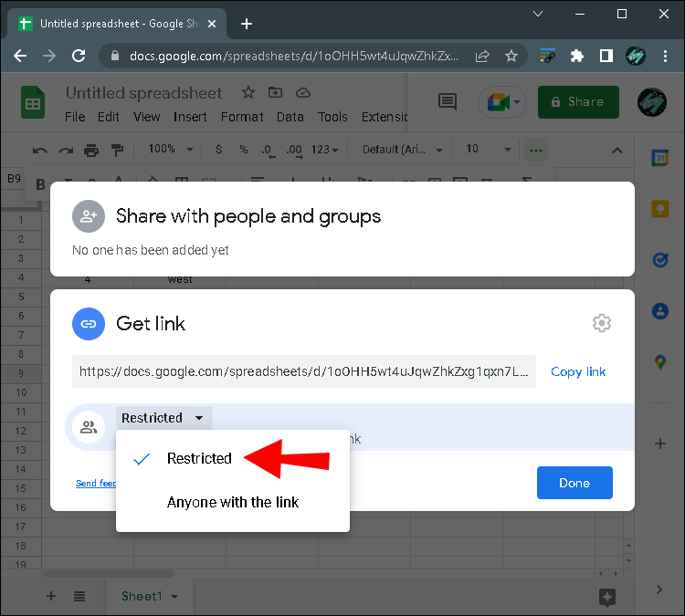
Task: Open the File menu
Action: 75,117
